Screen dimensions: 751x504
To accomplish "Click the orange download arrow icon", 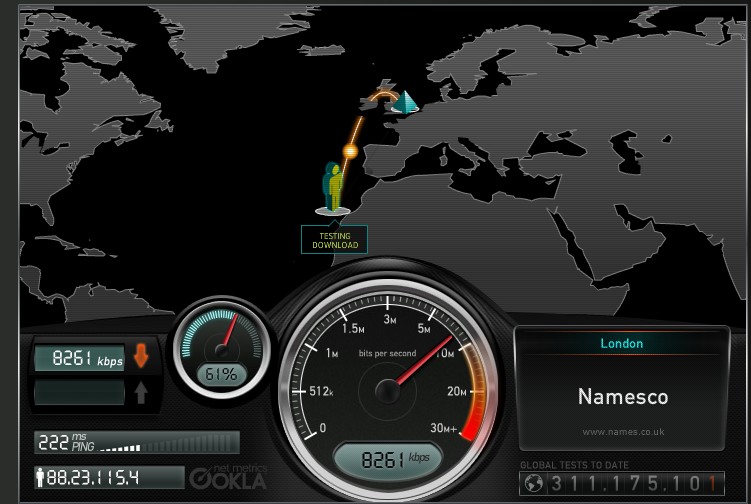I will (141, 357).
